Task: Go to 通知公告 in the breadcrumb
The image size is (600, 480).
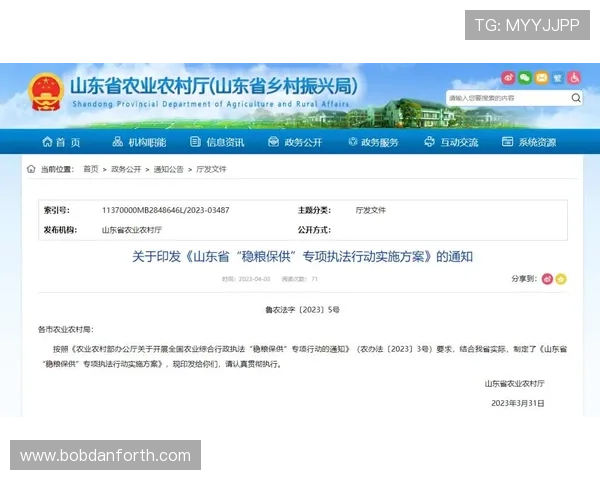Action: (x=169, y=169)
